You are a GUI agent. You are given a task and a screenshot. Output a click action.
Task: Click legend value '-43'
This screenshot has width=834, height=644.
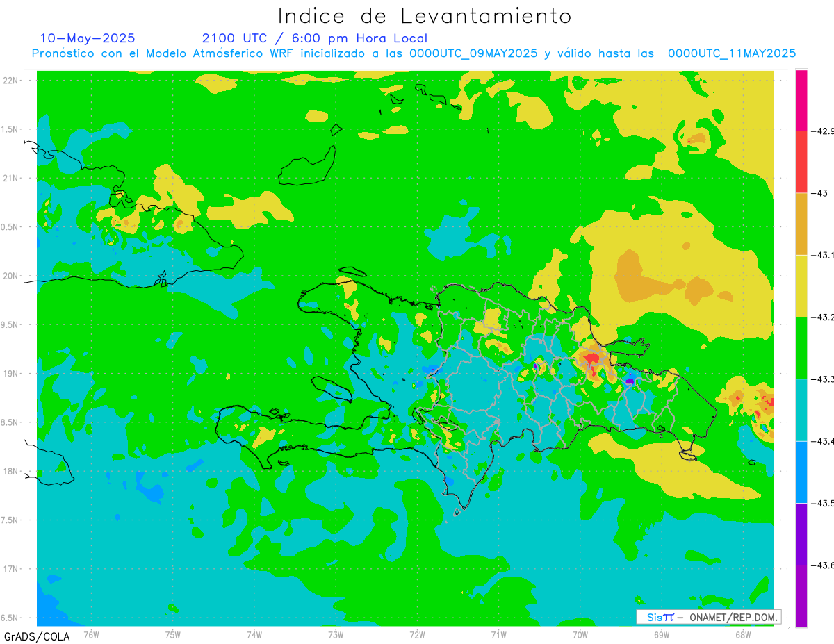(x=819, y=193)
